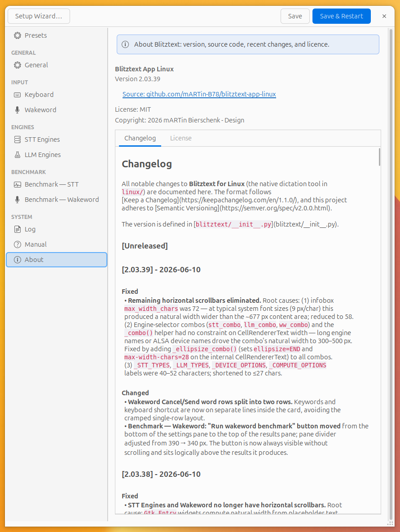Screen dimensions: 400x532
Task: Click the [Unreleased] heading
Action: click(x=145, y=246)
